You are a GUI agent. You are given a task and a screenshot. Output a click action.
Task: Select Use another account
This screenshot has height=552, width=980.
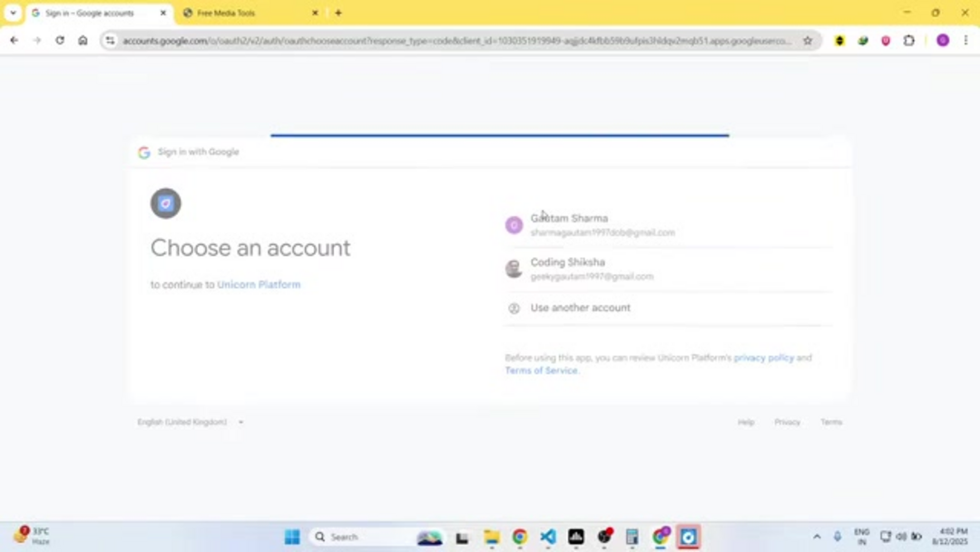tap(580, 308)
